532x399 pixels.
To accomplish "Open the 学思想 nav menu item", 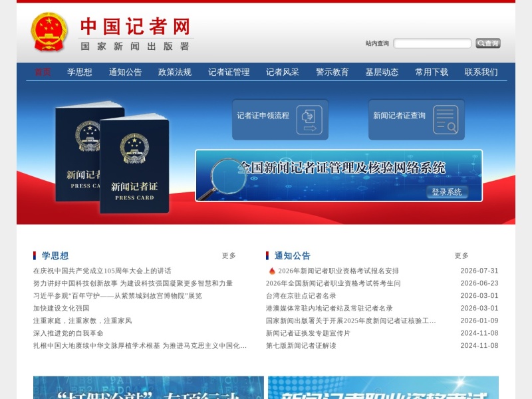I will pos(79,72).
